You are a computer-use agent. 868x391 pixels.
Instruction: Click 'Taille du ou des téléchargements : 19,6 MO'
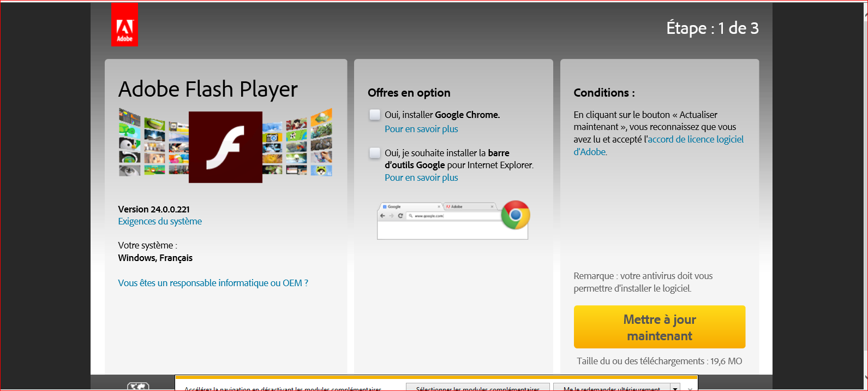click(659, 361)
